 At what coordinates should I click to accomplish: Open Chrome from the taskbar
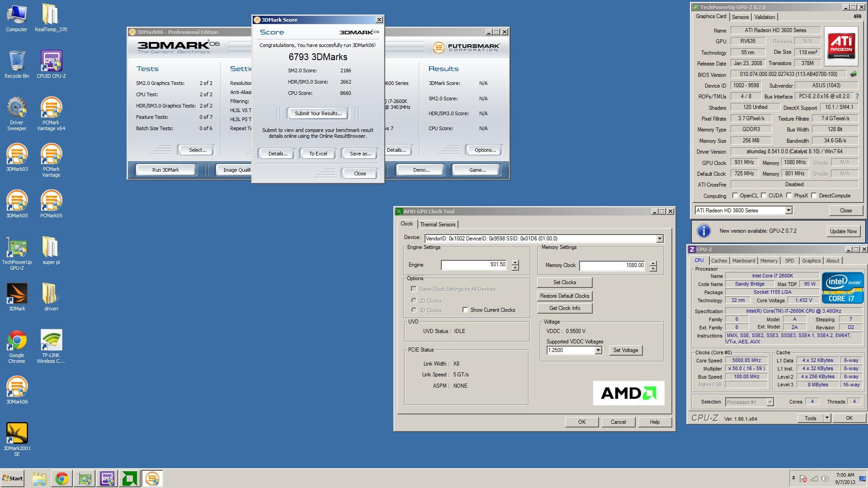(62, 479)
